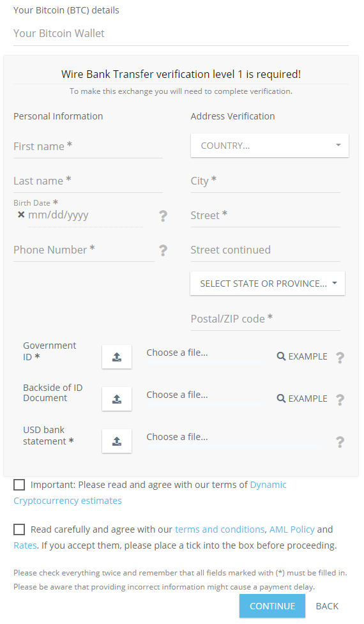This screenshot has height=624, width=364.
Task: Focus the Your Bitcoin Wallet field
Action: tap(181, 34)
